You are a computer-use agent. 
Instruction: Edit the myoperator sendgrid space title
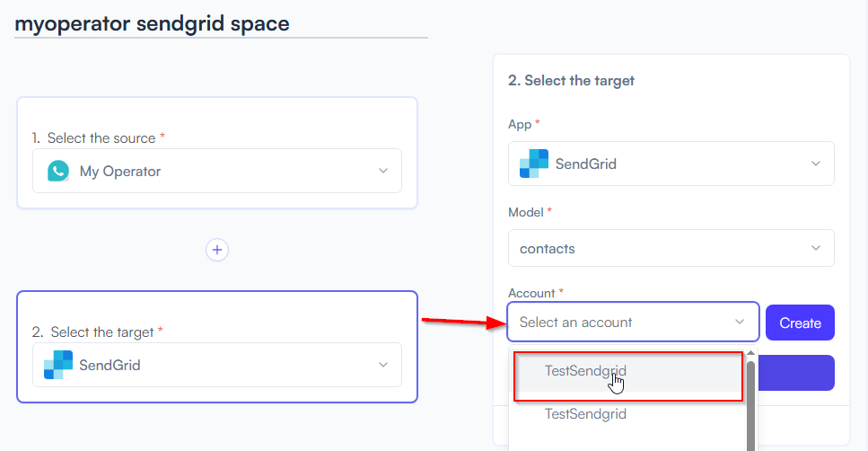152,24
